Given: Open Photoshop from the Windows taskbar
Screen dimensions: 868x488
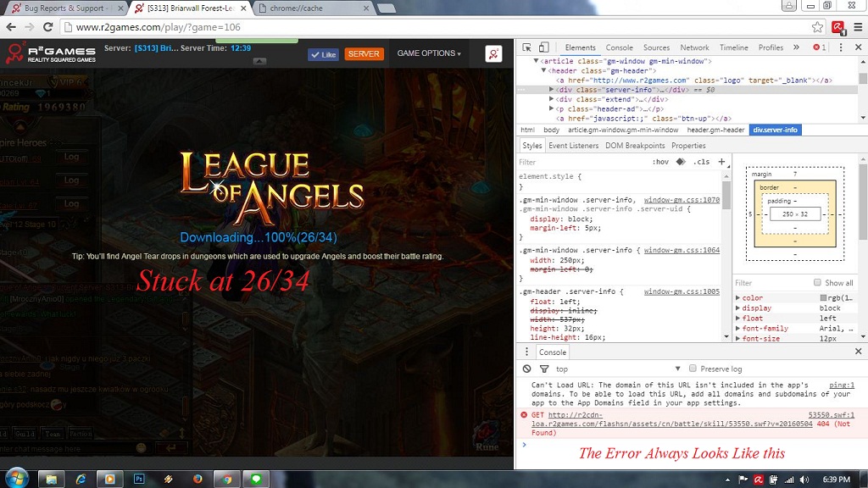Looking at the screenshot, I should tap(139, 479).
